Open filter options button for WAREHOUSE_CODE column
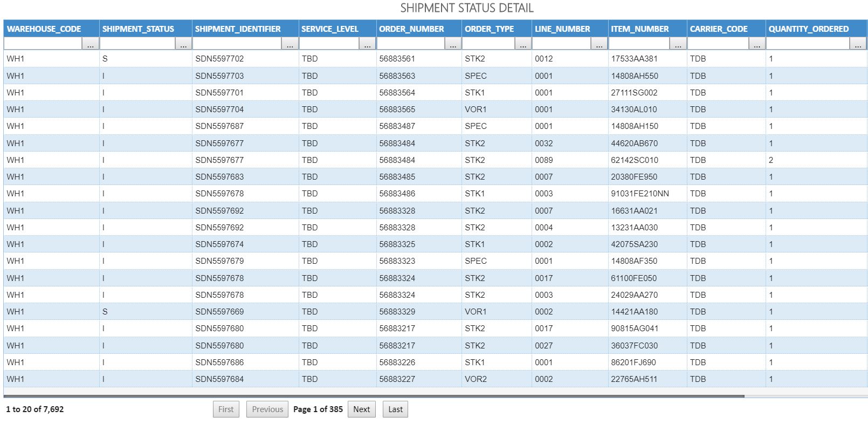This screenshot has width=868, height=431. (90, 44)
